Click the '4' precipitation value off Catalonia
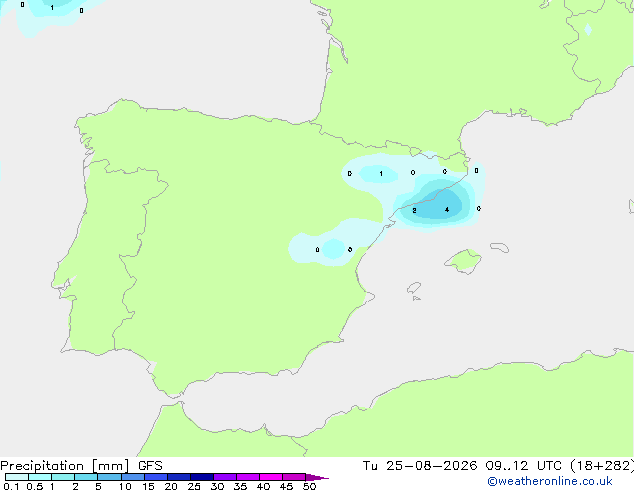Screen dimensions: 634x490 click(x=447, y=209)
